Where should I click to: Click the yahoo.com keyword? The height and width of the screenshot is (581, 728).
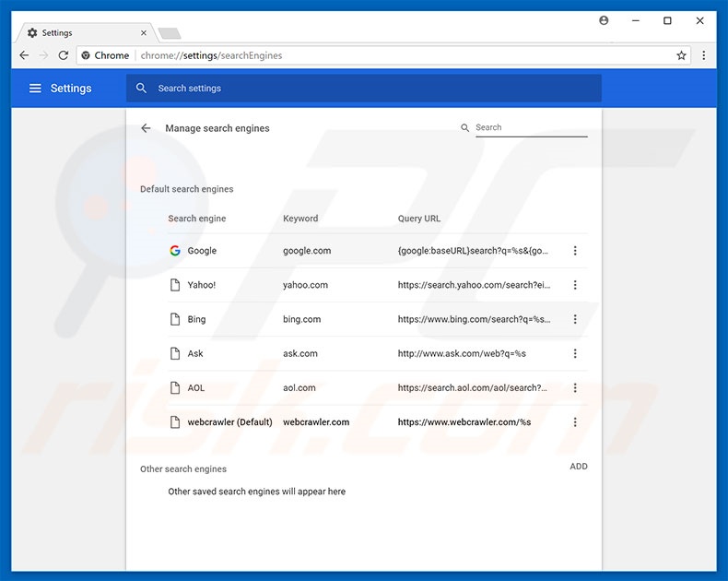click(x=306, y=285)
